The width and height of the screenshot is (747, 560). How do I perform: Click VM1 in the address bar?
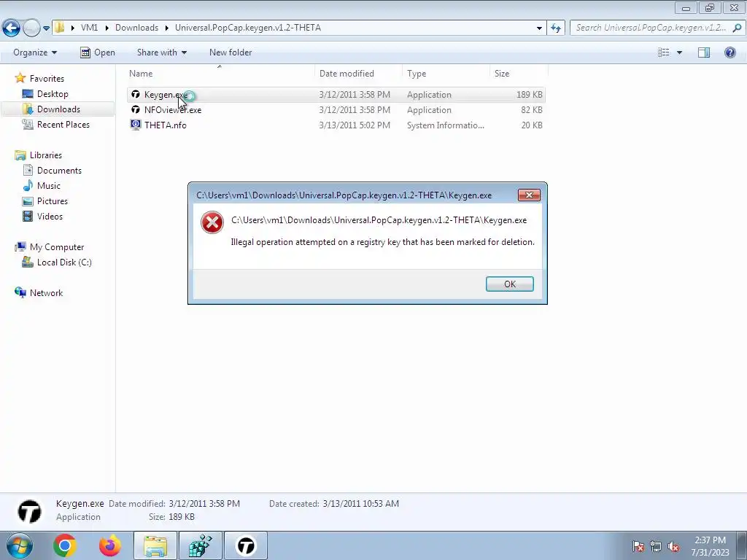89,28
